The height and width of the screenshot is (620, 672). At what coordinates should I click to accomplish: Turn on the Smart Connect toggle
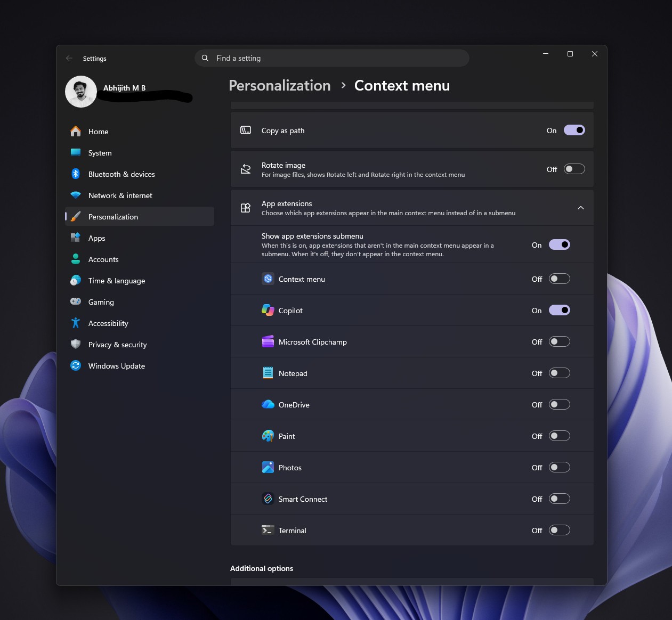click(560, 499)
